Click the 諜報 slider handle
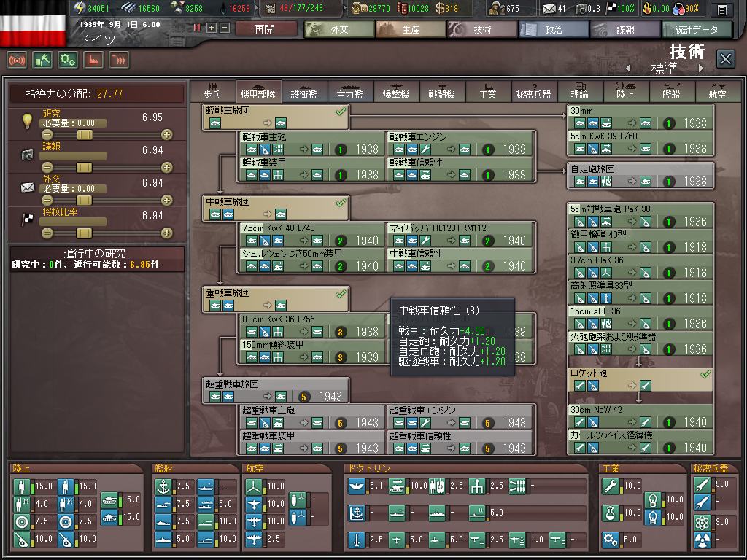Image resolution: width=747 pixels, height=560 pixels. point(85,167)
